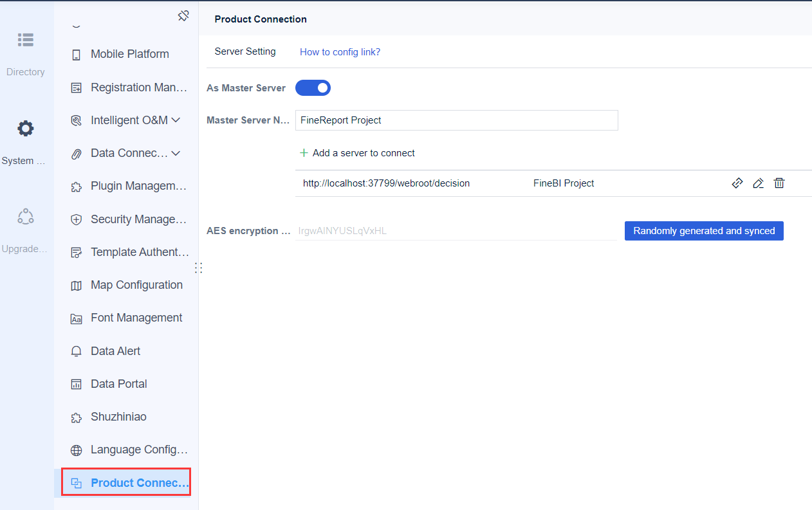Open the Language Configuration globe icon
Image resolution: width=812 pixels, height=510 pixels.
(77, 450)
